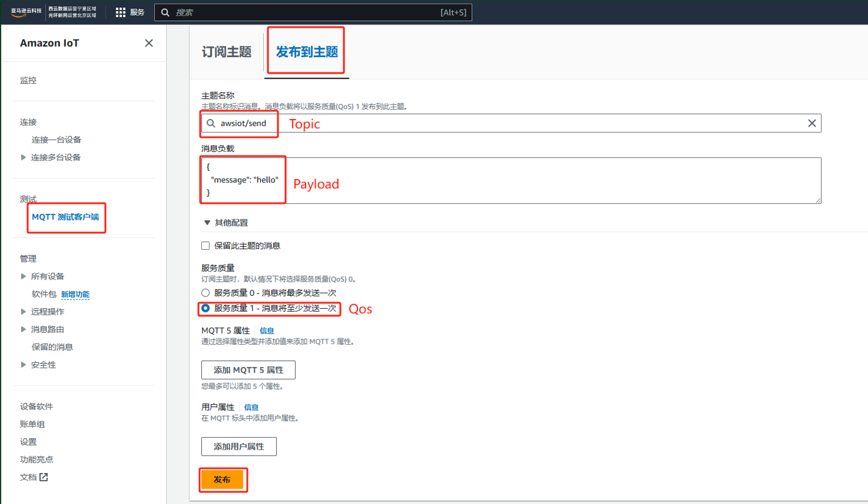Open 软件包 in sidebar
Image resolution: width=868 pixels, height=504 pixels.
[44, 294]
